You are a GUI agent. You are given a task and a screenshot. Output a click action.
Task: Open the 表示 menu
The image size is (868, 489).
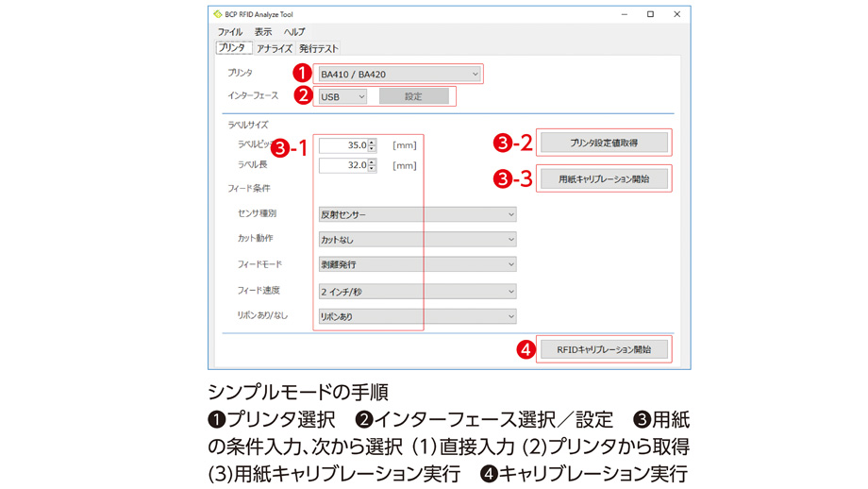pos(262,32)
